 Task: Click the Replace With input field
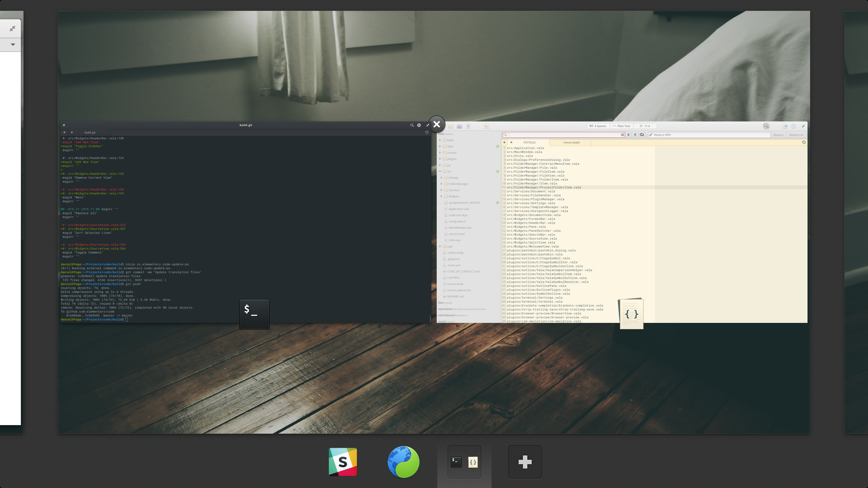pyautogui.click(x=708, y=135)
